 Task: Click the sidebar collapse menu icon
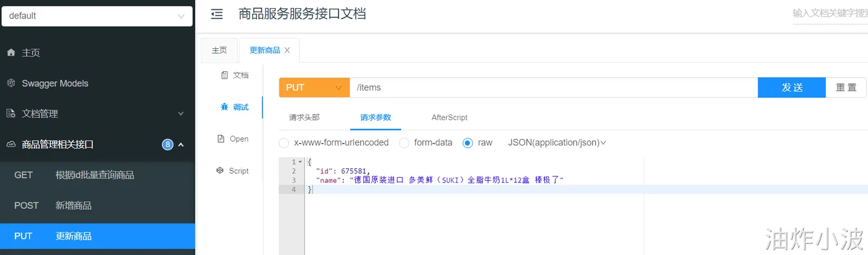click(x=217, y=14)
